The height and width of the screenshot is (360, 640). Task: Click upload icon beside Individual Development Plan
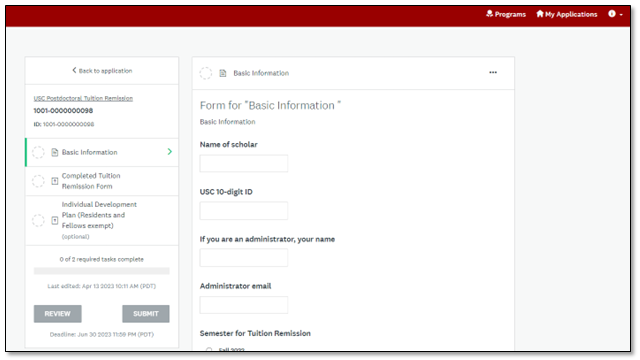coord(55,220)
